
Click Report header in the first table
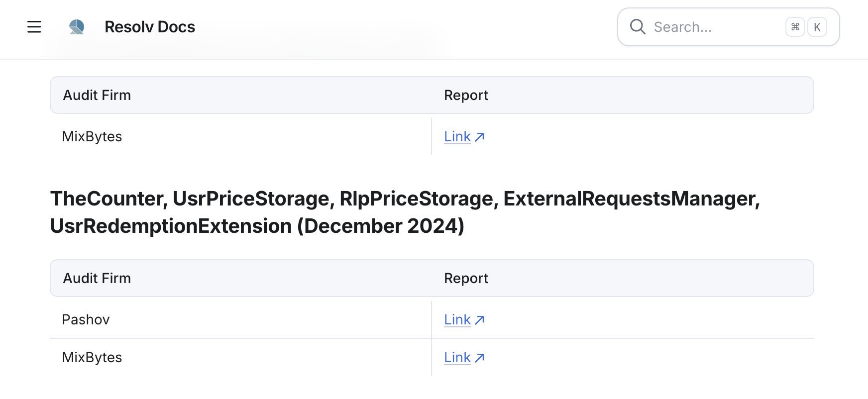[x=466, y=95]
